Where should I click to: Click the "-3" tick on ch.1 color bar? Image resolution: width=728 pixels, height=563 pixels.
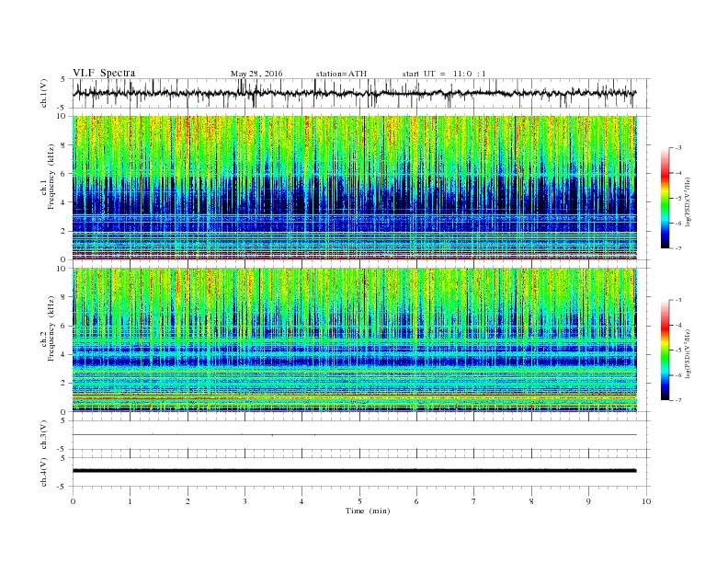[677, 148]
